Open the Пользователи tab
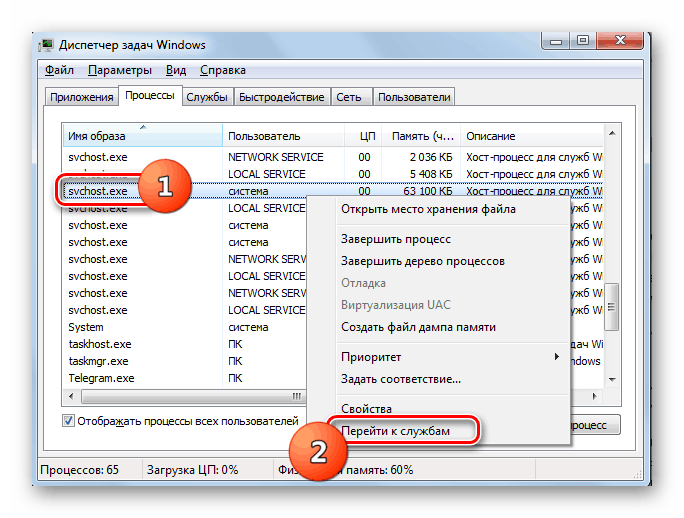This screenshot has height=518, width=684. coord(414,97)
